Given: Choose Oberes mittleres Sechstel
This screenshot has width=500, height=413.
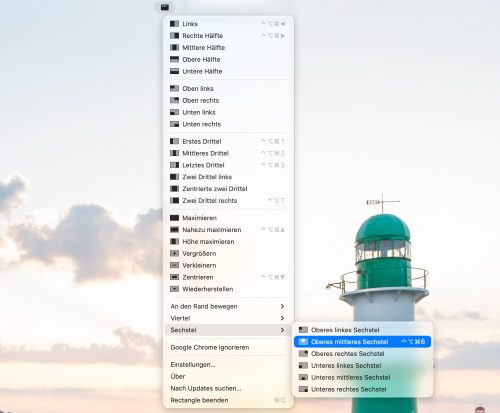Looking at the screenshot, I should tap(362, 342).
